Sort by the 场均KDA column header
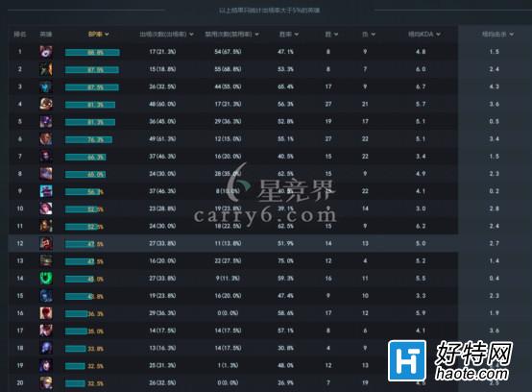The height and width of the screenshot is (392, 532). click(x=423, y=35)
